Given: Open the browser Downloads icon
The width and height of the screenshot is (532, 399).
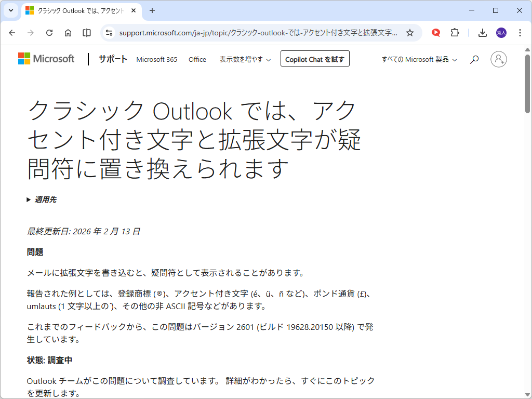Looking at the screenshot, I should (482, 32).
